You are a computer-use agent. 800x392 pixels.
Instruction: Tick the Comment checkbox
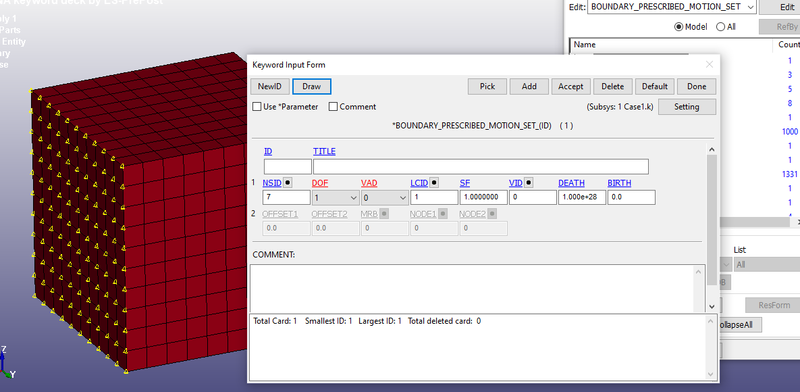tap(333, 107)
